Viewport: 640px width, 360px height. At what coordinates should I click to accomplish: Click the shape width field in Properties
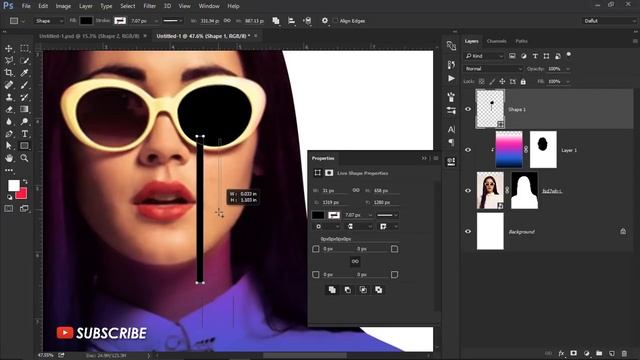335,191
